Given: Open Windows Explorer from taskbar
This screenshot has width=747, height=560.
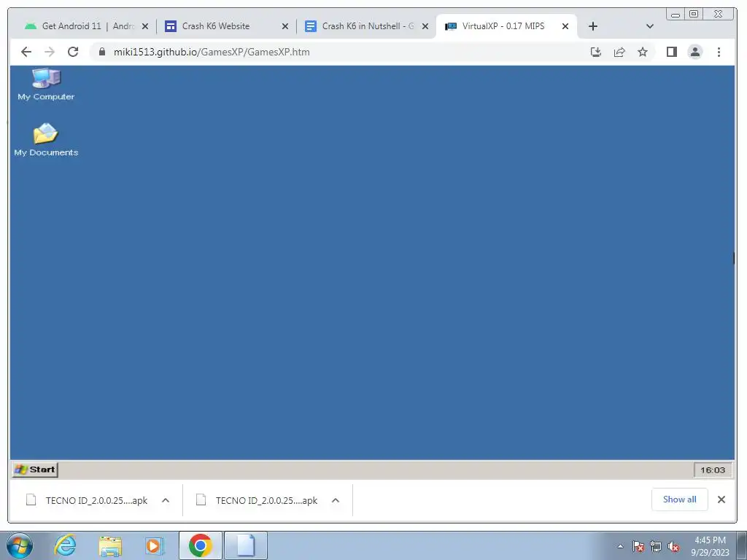Looking at the screenshot, I should coord(111,545).
